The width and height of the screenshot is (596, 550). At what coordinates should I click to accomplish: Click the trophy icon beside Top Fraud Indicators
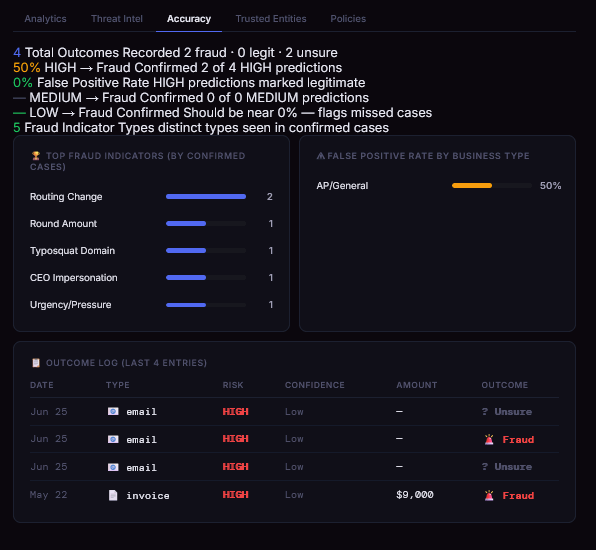pyautogui.click(x=36, y=156)
